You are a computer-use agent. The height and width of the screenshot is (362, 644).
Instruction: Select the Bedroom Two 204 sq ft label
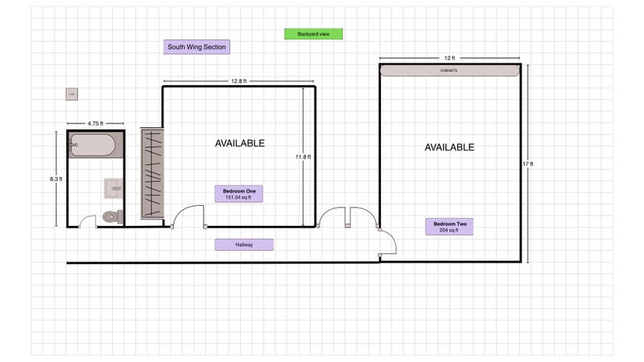coord(449,226)
